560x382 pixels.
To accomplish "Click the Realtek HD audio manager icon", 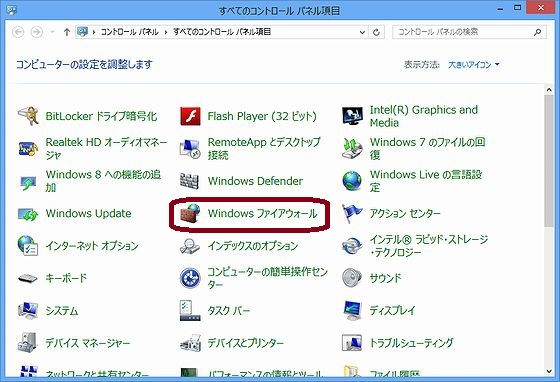I will click(28, 149).
